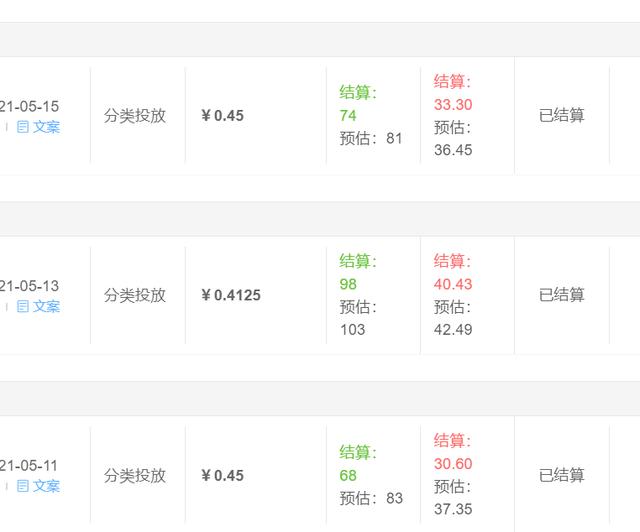The height and width of the screenshot is (532, 640).
Task: Select the green settlement count 74
Action: pos(348,116)
